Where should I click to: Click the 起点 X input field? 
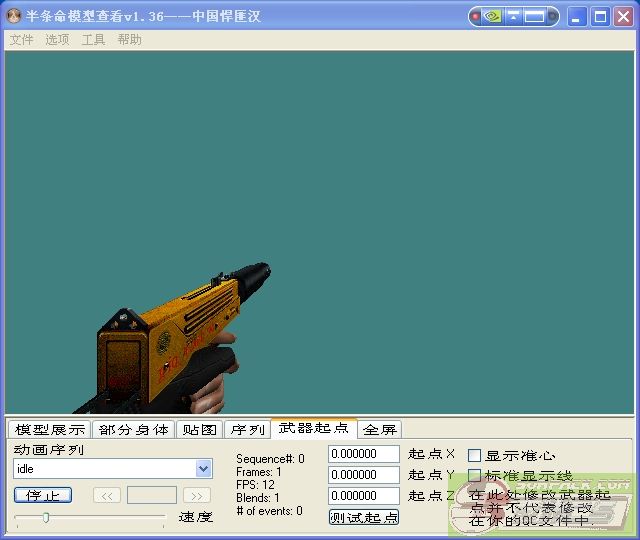click(x=364, y=453)
